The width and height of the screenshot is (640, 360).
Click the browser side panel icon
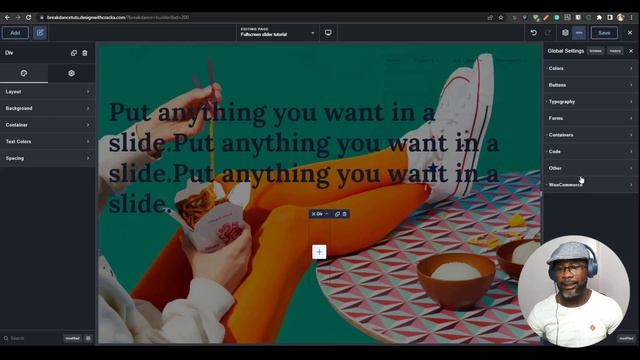click(610, 18)
